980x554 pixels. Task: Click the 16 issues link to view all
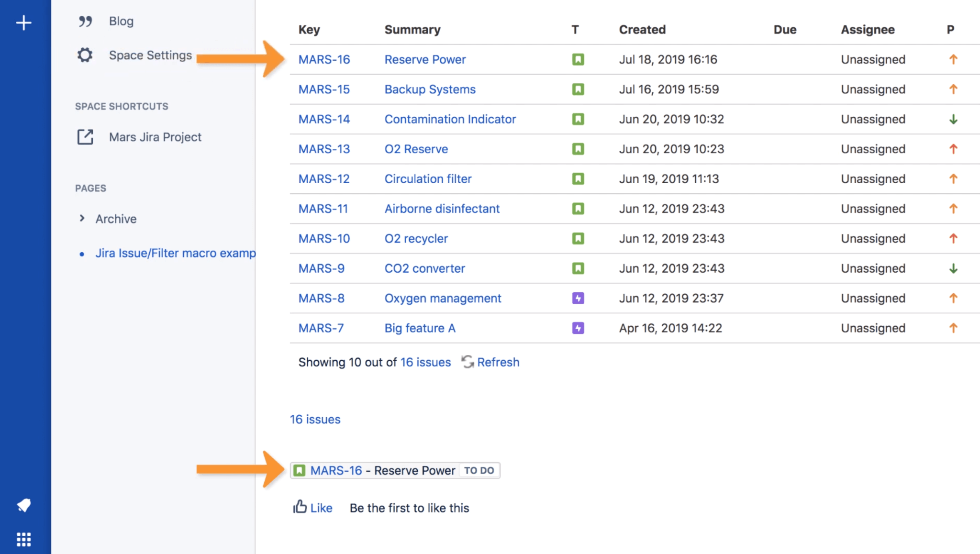point(425,362)
